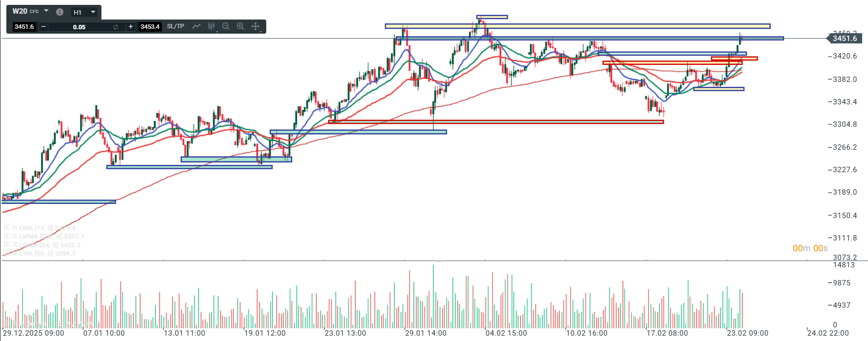The width and height of the screenshot is (868, 341).
Task: Click the 3453.4 buy price button
Action: click(x=150, y=26)
